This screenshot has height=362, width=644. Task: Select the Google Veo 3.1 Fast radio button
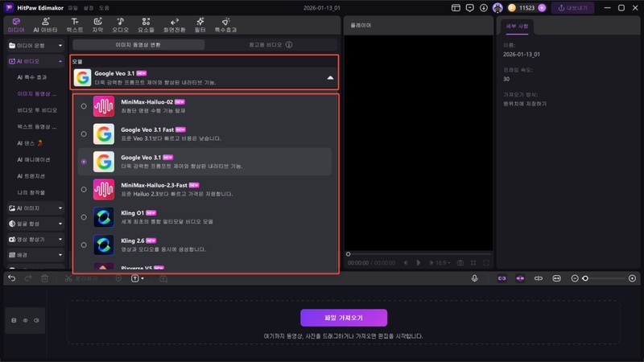84,134
